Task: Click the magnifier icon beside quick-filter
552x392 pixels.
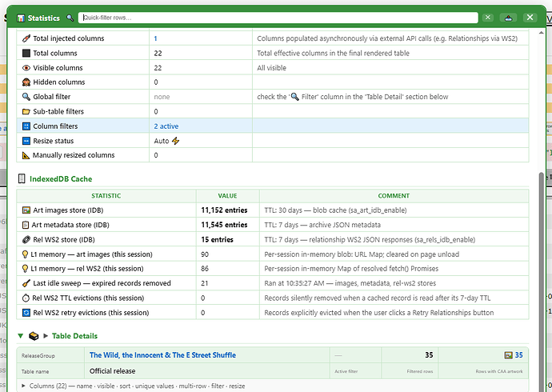Action: (x=70, y=18)
